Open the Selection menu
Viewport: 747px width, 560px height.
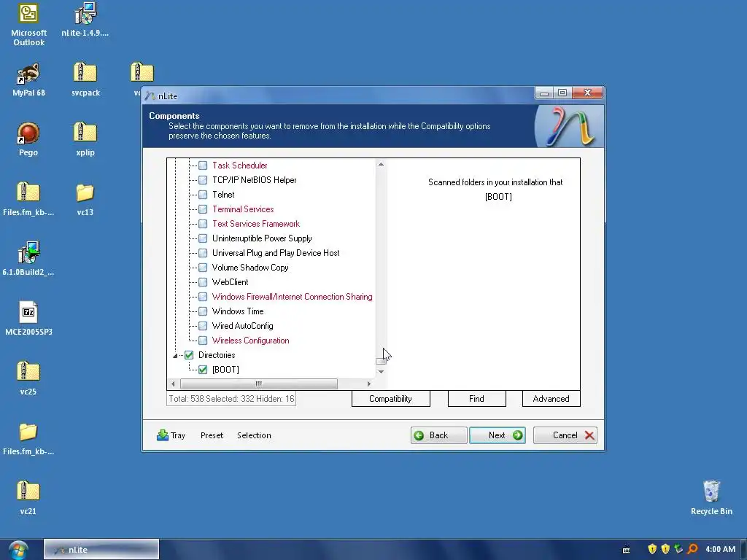[254, 435]
